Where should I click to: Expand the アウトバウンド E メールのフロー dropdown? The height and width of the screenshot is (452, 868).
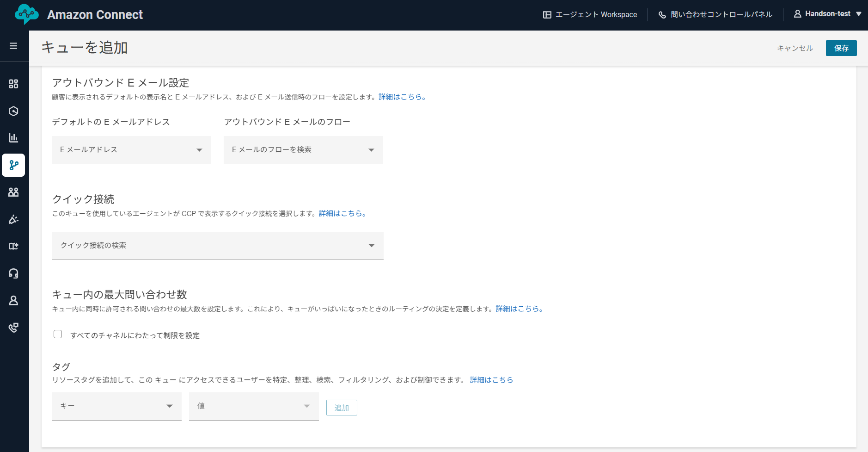(303, 149)
